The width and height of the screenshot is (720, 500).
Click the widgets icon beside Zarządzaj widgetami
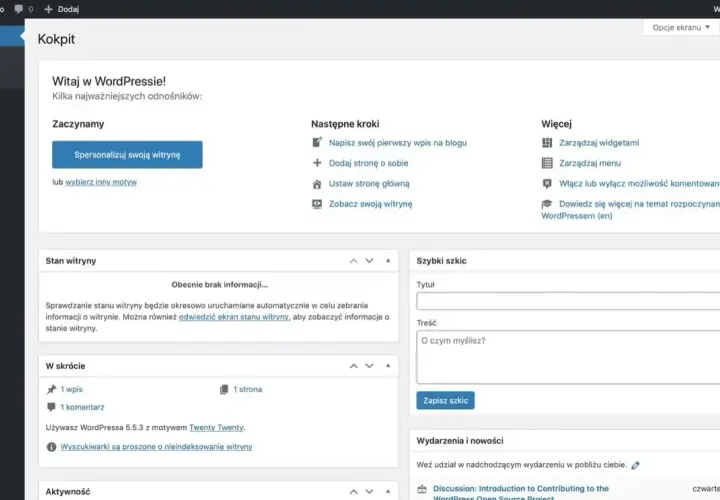[547, 143]
